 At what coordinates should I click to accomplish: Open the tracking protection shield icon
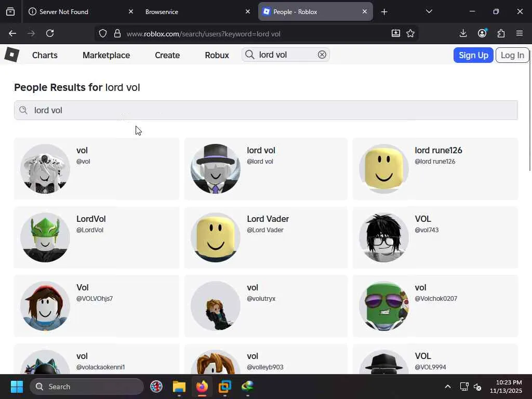103,33
